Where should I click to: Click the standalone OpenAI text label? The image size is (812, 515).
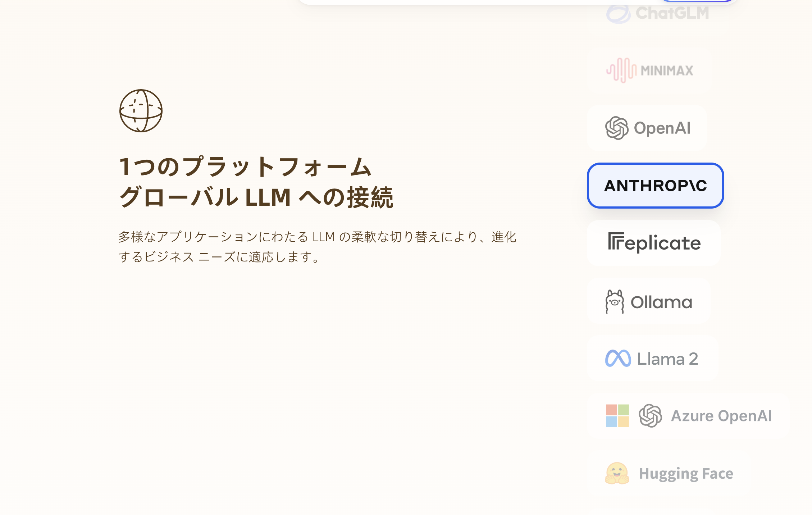click(662, 128)
